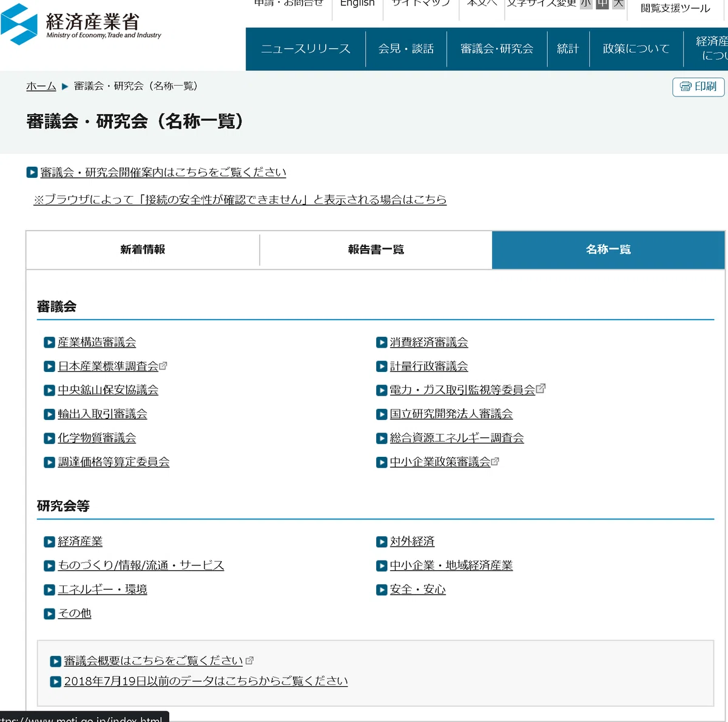Viewport: 728px width, 722px height.
Task: Open エネルギー・環境 link
Action: (x=103, y=590)
